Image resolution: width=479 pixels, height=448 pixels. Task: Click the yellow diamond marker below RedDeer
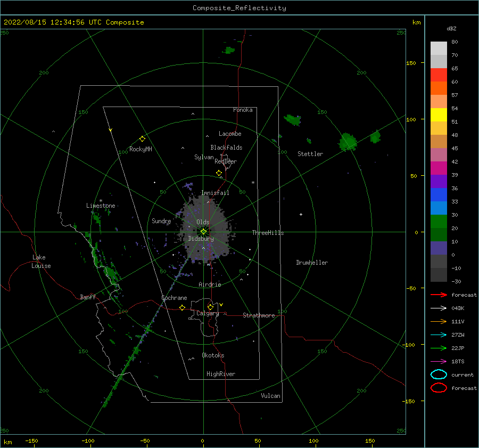(219, 173)
